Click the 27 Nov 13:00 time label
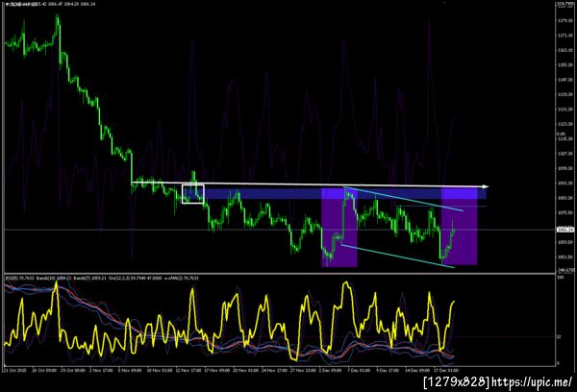 click(x=303, y=370)
